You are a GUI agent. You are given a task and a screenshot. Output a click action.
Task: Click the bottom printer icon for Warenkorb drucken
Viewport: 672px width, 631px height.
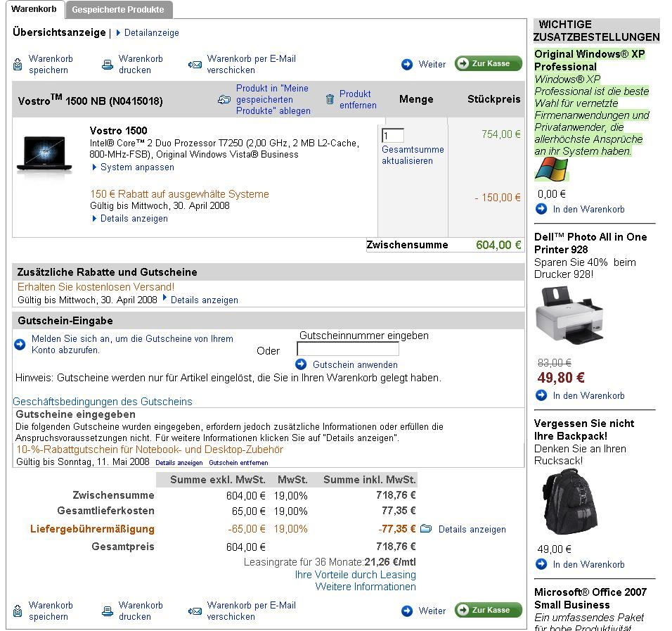pos(107,611)
